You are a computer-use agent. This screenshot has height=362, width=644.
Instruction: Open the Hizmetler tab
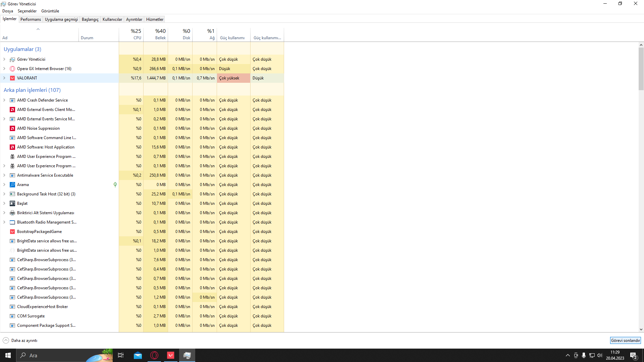click(155, 19)
